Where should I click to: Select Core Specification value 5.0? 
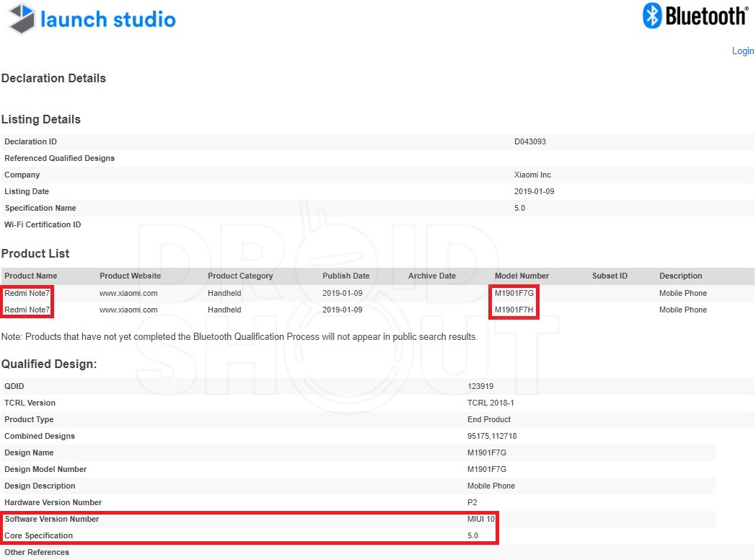point(472,536)
